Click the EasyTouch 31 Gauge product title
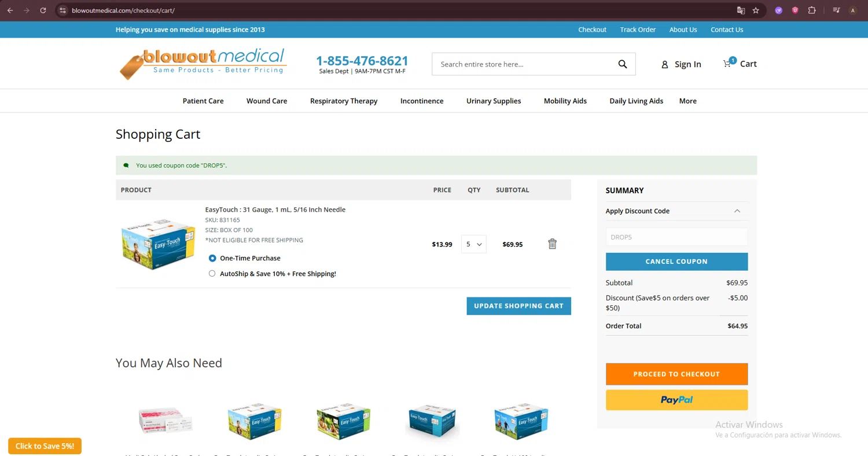Screen dimensions: 868x456 click(275, 209)
